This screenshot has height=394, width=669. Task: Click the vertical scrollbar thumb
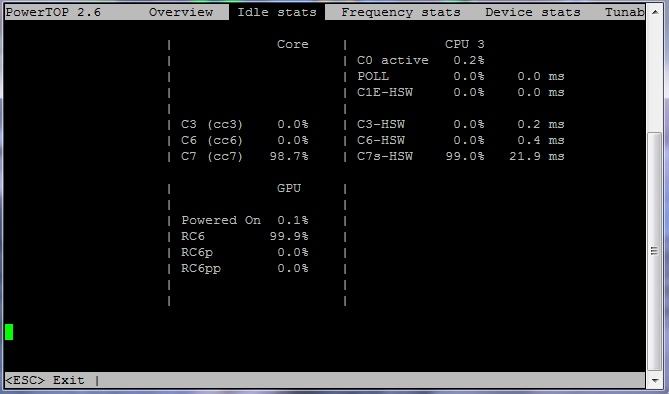click(x=655, y=251)
